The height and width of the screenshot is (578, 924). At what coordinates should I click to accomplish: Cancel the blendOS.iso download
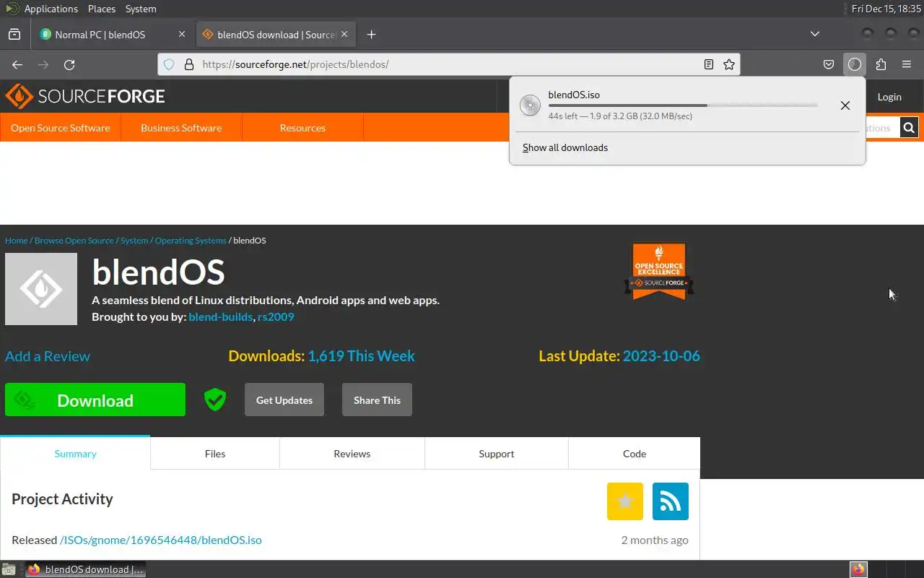(x=845, y=105)
